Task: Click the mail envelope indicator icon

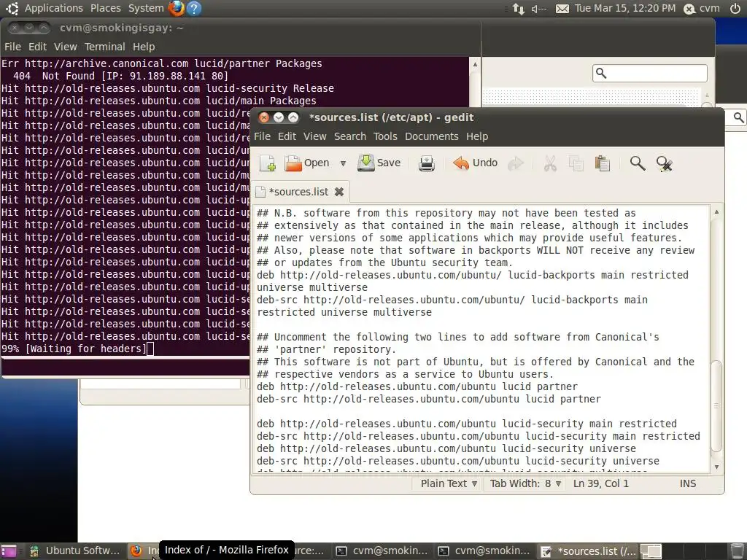Action: pyautogui.click(x=562, y=9)
